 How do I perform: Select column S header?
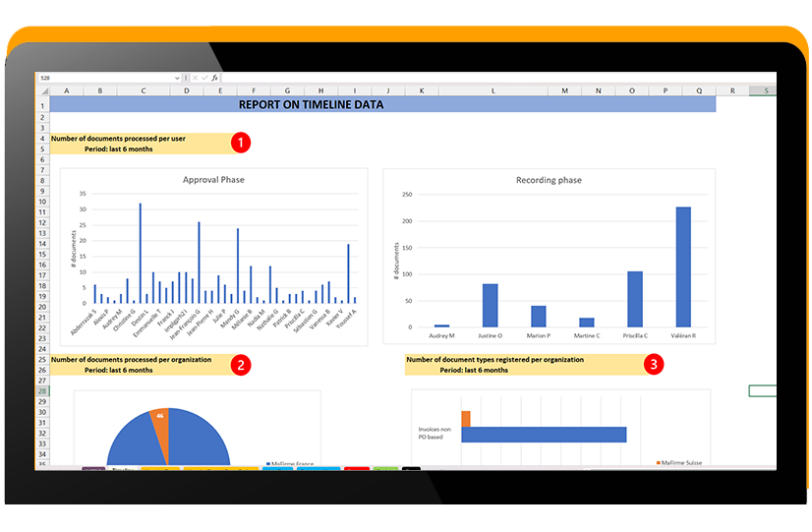(766, 90)
